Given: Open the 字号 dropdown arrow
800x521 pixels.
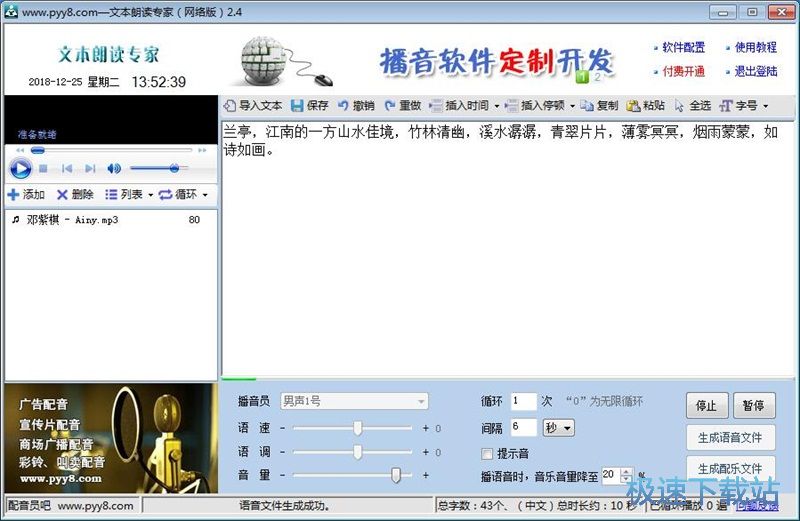Looking at the screenshot, I should tap(765, 106).
